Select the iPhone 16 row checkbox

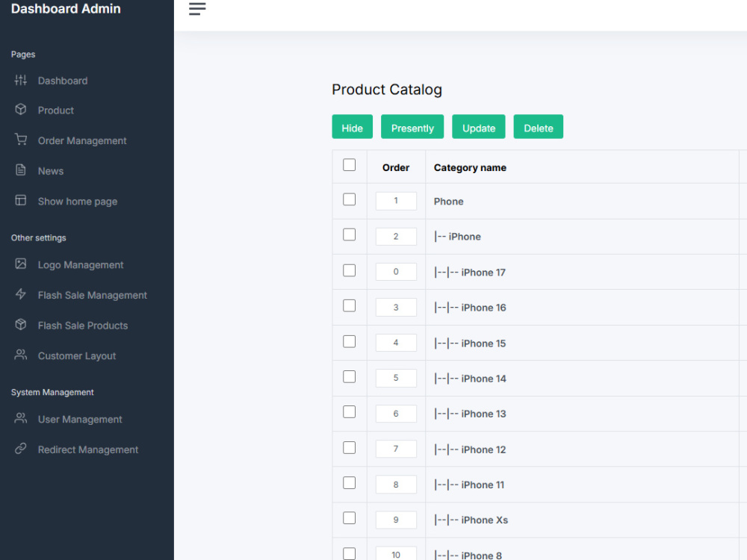pos(349,305)
